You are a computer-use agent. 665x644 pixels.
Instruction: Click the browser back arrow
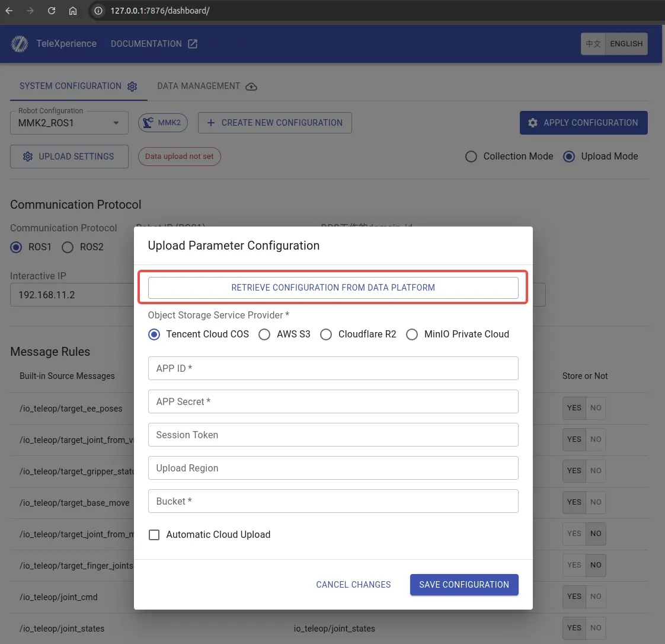9,11
